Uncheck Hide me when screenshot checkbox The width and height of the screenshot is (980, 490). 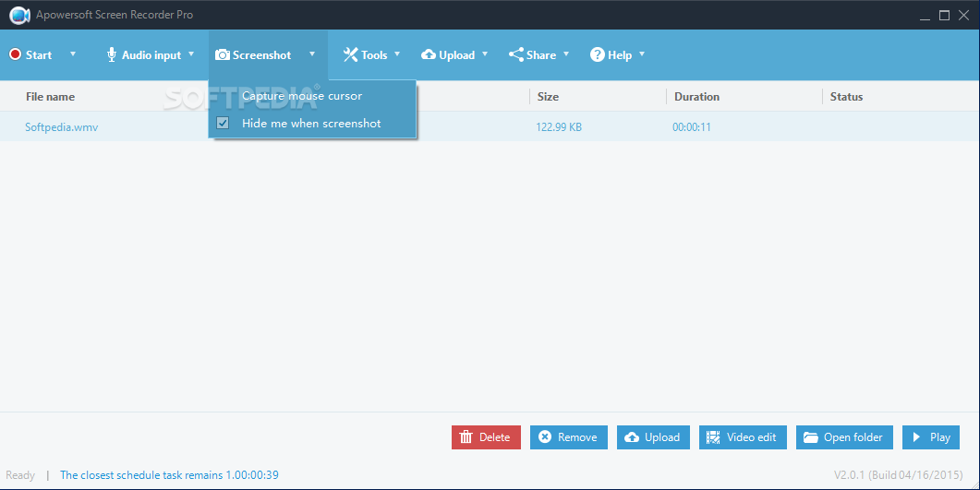pos(223,123)
